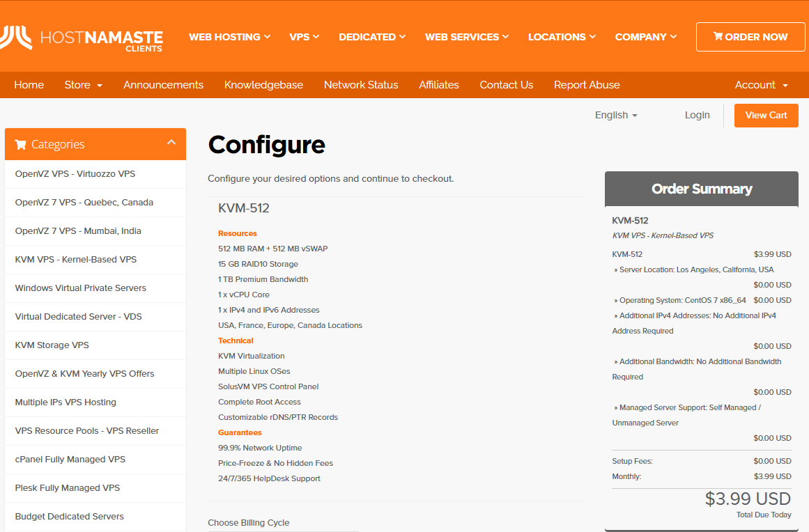
Task: Click 'SolusVM VPS Control Panel' text
Action: 268,386
